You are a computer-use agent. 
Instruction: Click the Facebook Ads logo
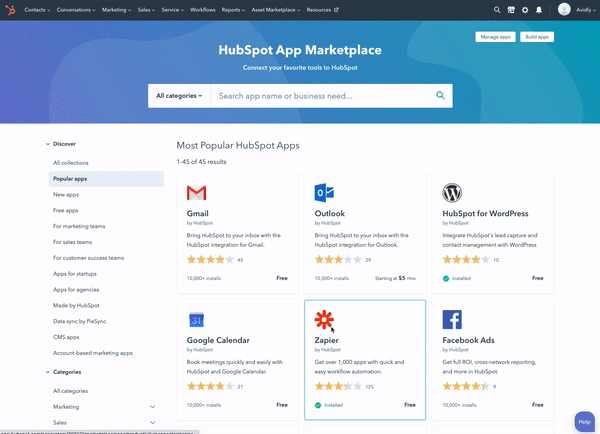(451, 319)
